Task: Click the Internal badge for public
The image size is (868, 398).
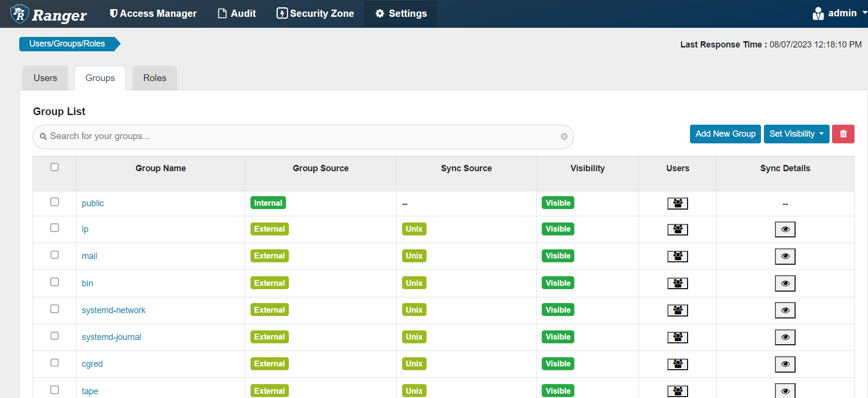Action: click(268, 203)
